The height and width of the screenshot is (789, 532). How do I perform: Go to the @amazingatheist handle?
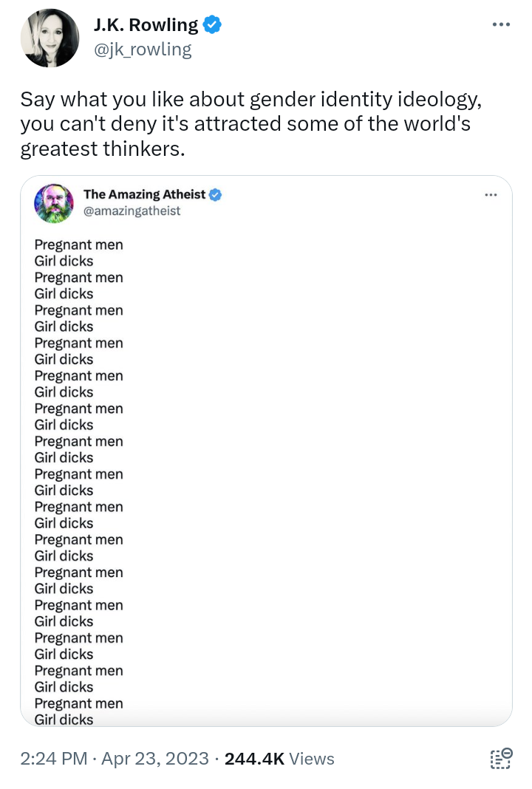pyautogui.click(x=132, y=211)
